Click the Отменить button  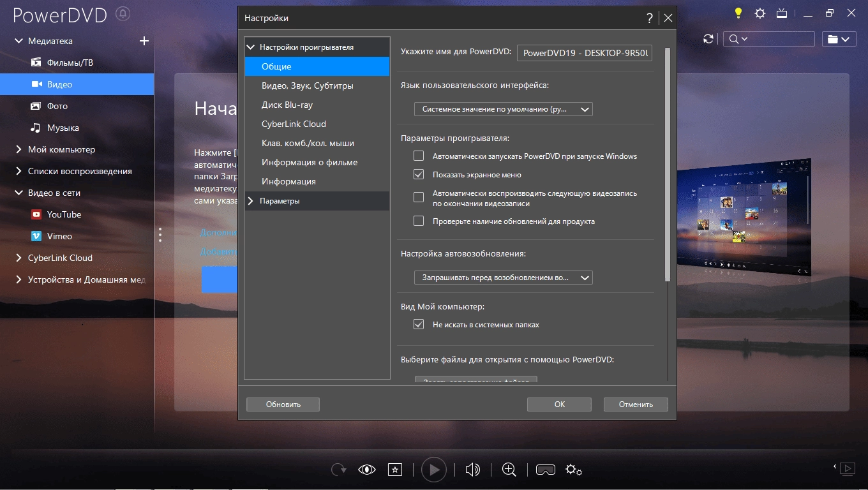click(x=636, y=404)
